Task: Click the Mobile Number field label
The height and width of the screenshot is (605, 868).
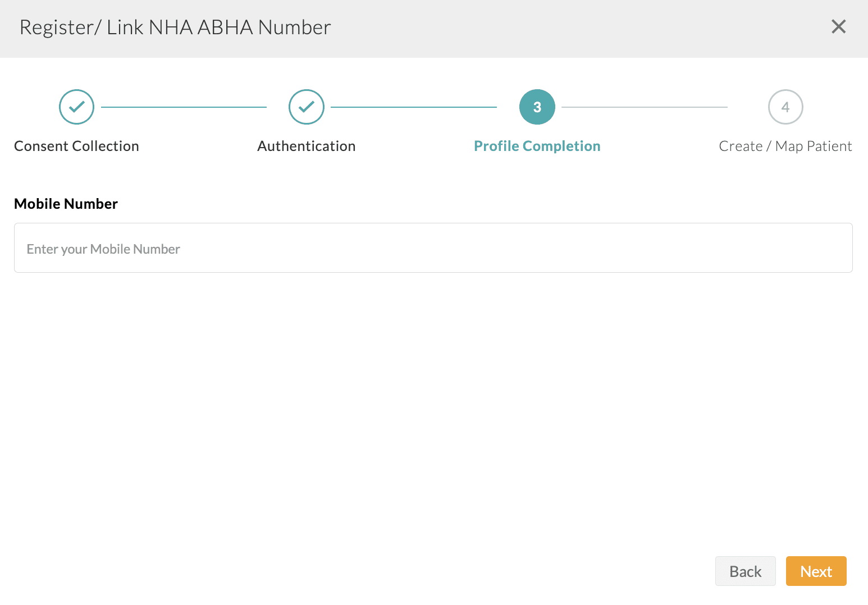Action: click(66, 203)
